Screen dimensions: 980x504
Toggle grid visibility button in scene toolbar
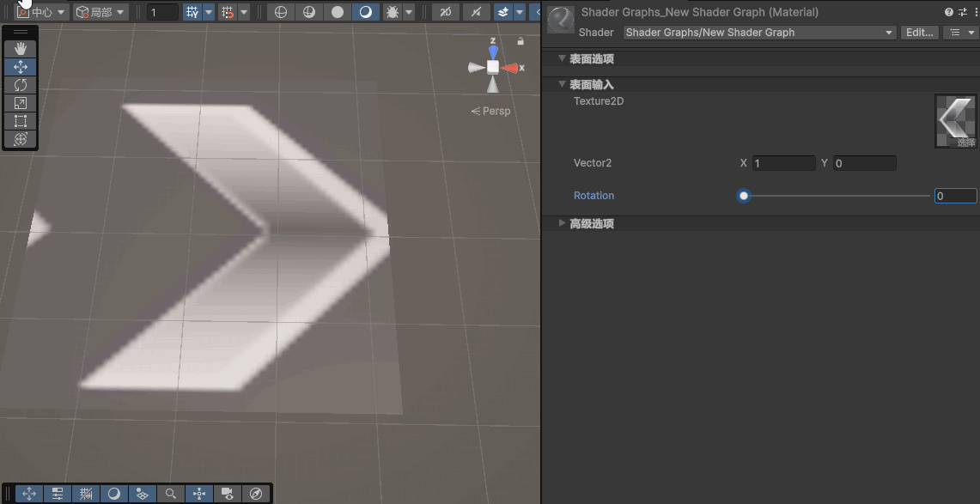pyautogui.click(x=192, y=12)
